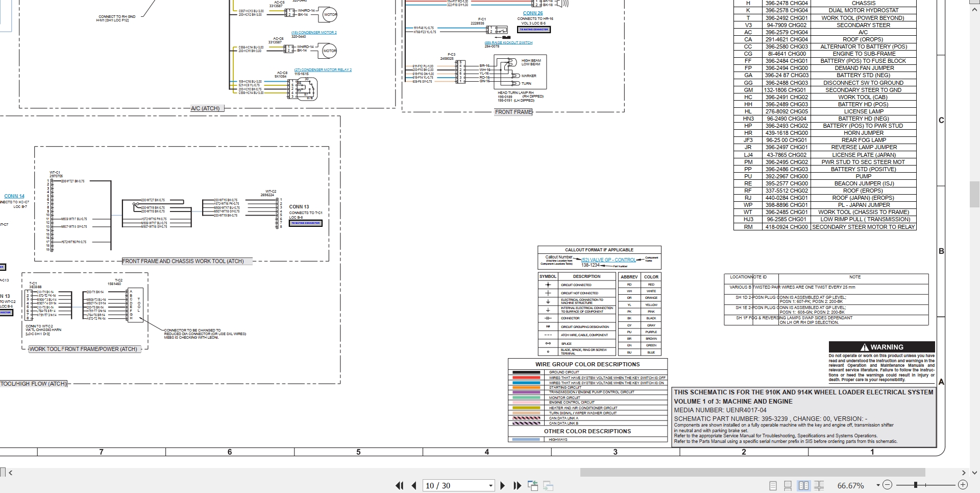The height and width of the screenshot is (493, 980).
Task: Jump to the last page
Action: 517,485
